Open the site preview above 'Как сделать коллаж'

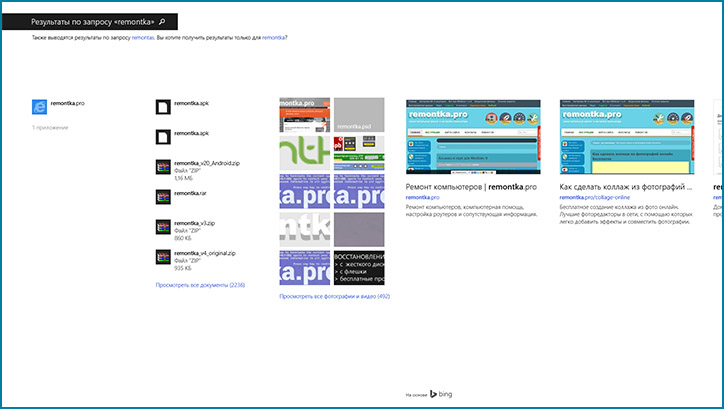pos(627,137)
